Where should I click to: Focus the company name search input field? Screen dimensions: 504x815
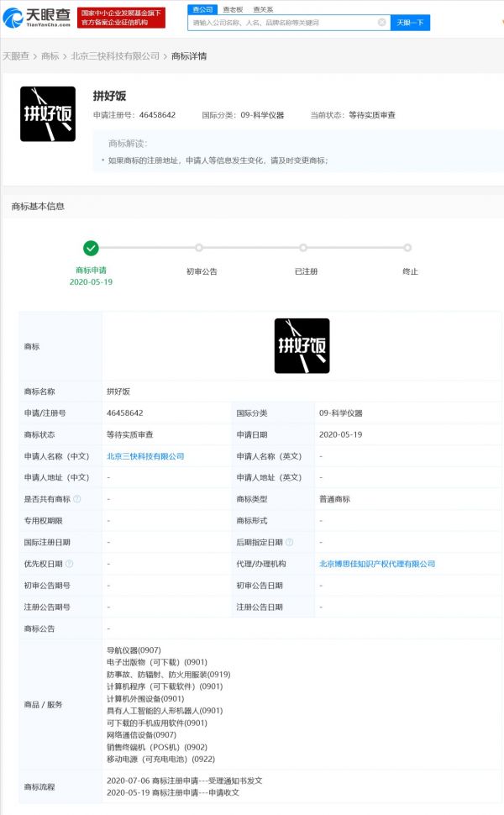pos(281,23)
